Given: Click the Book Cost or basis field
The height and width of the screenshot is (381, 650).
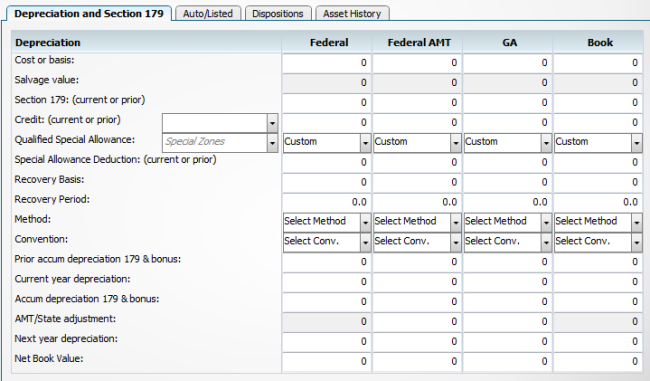Looking at the screenshot, I should (x=598, y=63).
